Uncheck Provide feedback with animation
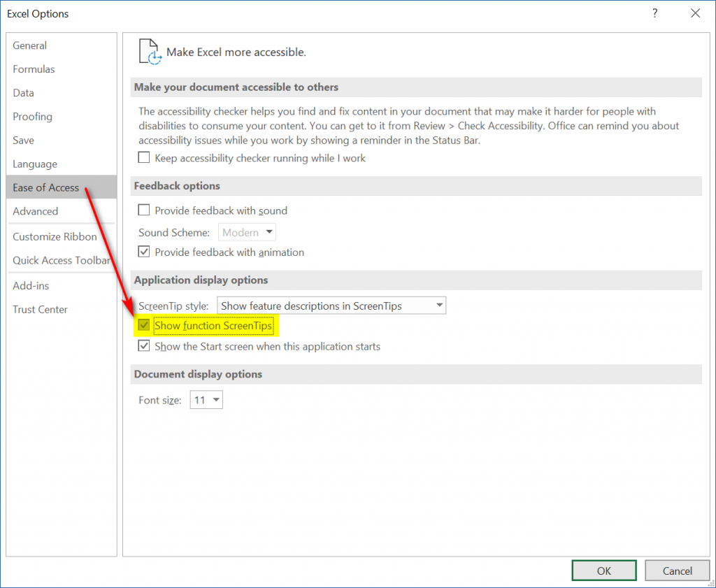The image size is (716, 588). tap(144, 252)
